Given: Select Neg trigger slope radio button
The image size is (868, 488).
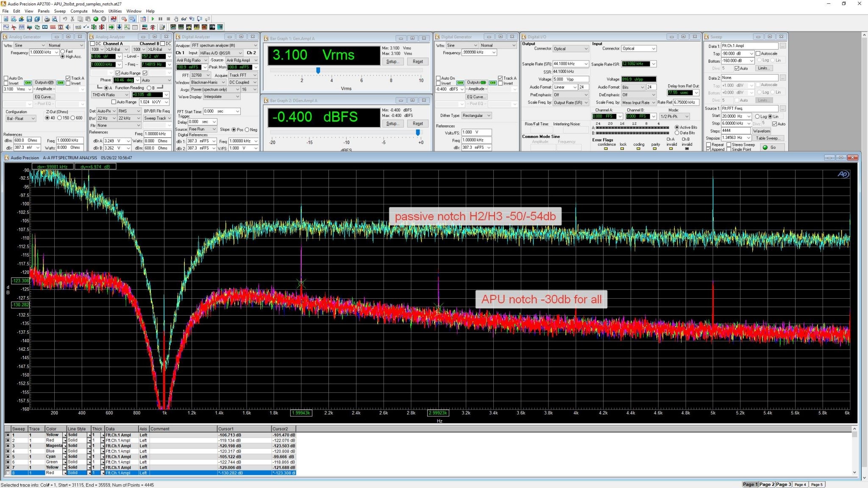Looking at the screenshot, I should [x=247, y=130].
